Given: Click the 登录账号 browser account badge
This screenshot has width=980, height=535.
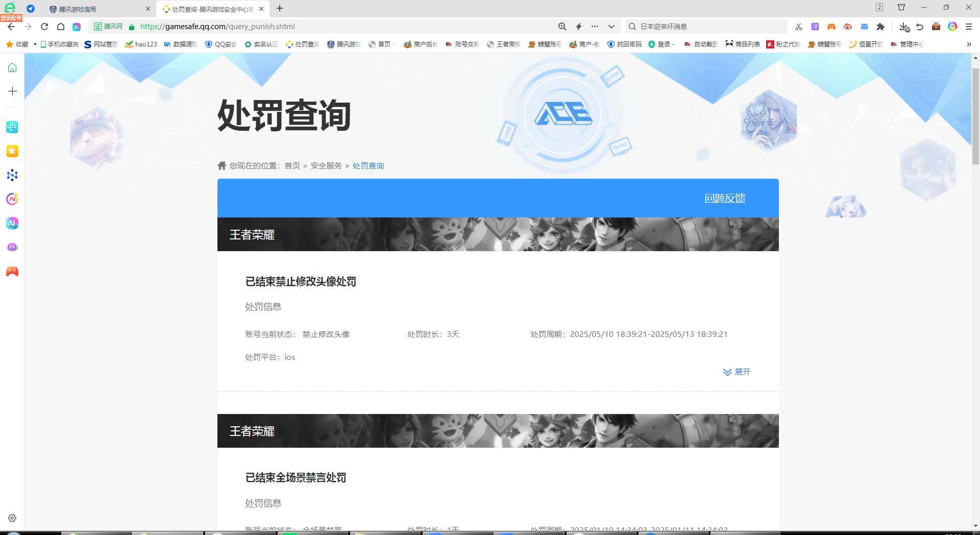Looking at the screenshot, I should [x=11, y=18].
